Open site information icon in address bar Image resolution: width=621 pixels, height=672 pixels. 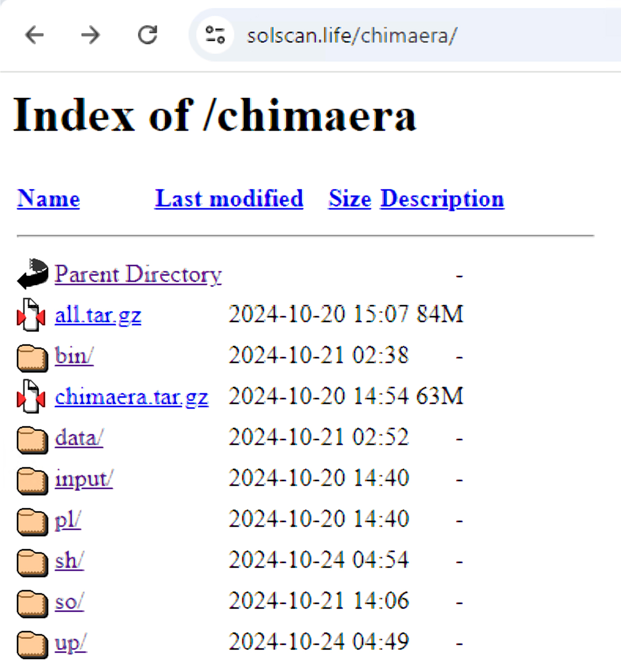tap(215, 35)
